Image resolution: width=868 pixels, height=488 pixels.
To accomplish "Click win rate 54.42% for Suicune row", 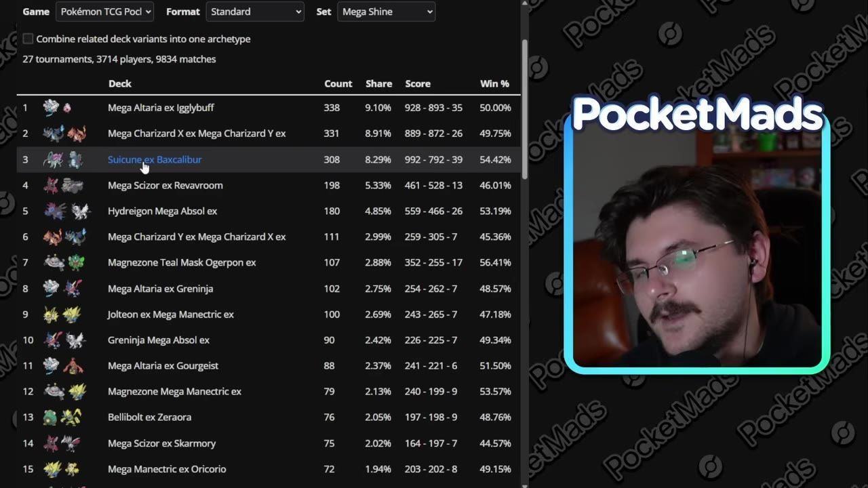I will coord(495,159).
